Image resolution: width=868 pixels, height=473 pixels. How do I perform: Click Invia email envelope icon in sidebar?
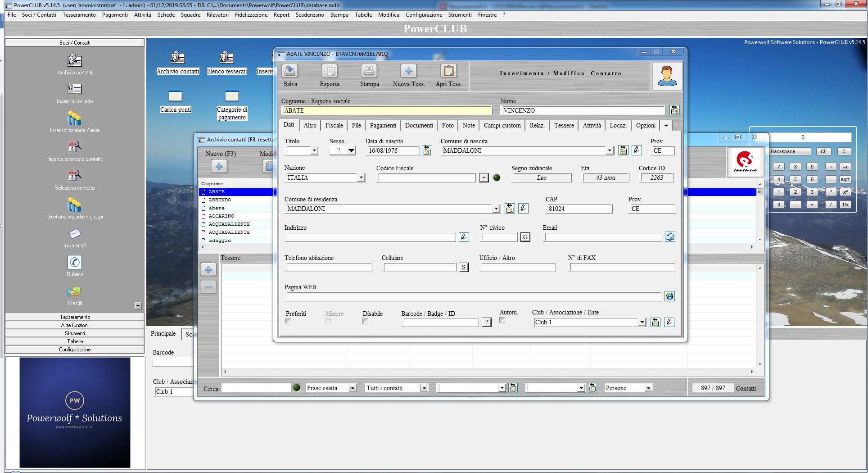point(75,233)
